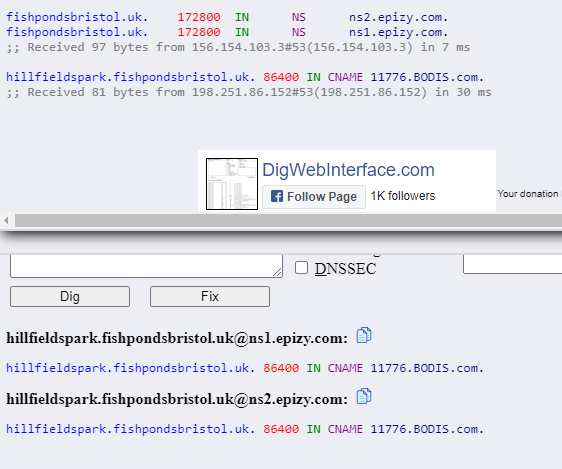The image size is (562, 469).
Task: Open the ns1.epizy.com nameserver link
Action: [399, 32]
